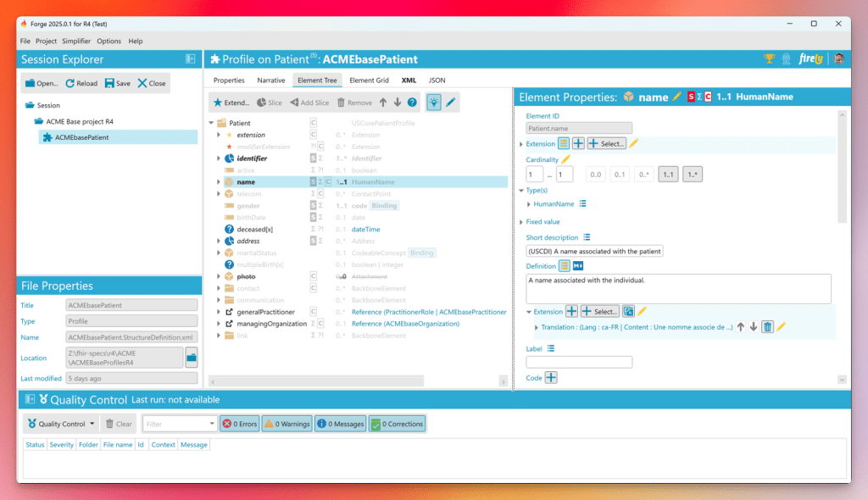
Task: Select cardinality preset 1..*
Action: pos(693,175)
